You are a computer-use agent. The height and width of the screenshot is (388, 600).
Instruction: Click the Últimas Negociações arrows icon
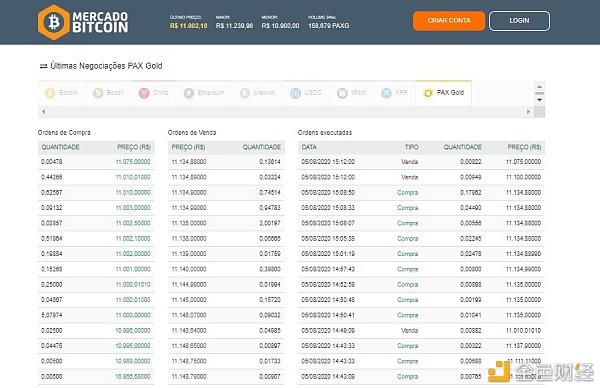pos(44,66)
